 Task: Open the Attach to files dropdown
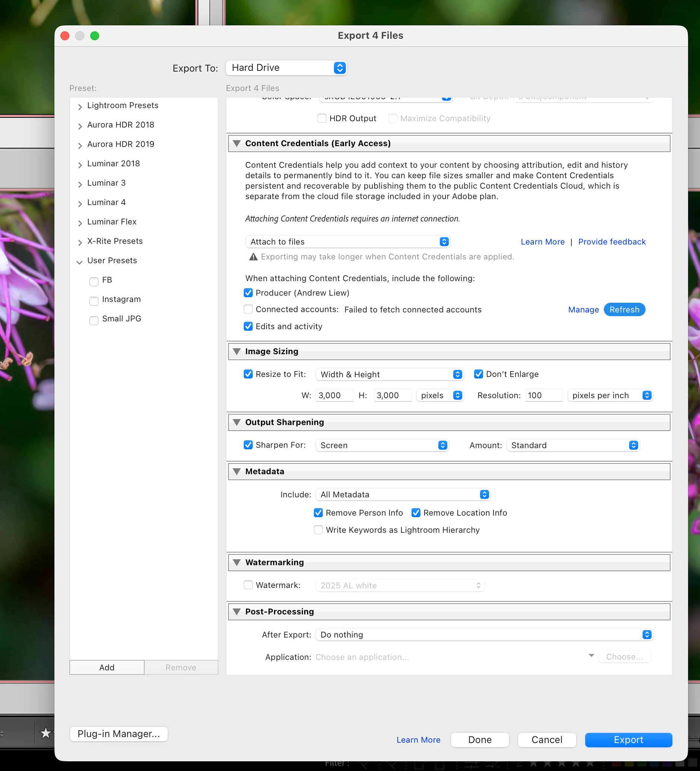347,242
